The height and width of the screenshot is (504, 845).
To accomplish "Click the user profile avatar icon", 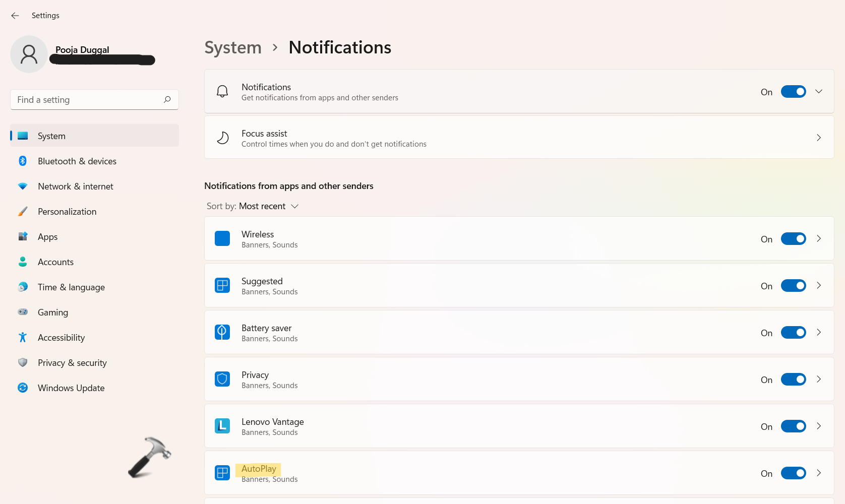I will [29, 54].
